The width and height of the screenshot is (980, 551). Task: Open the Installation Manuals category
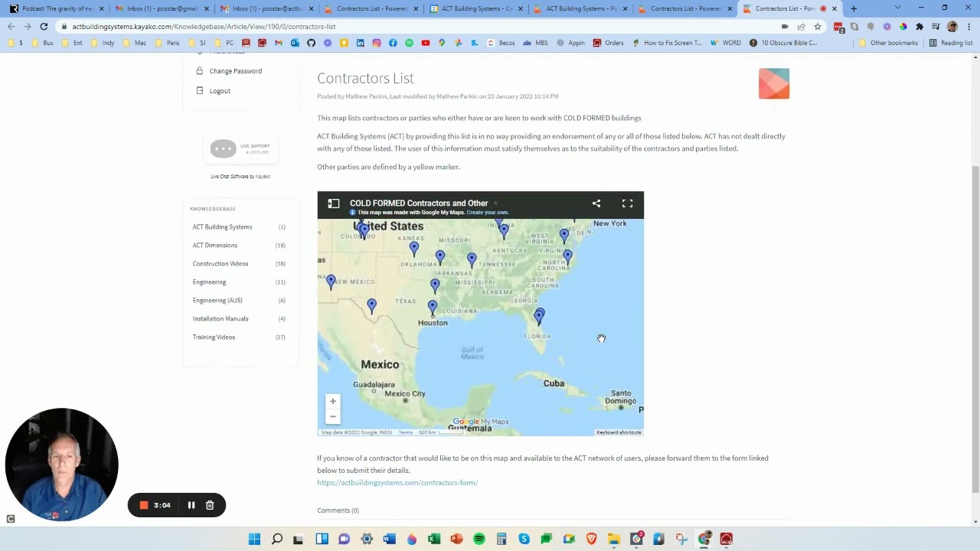[220, 319]
